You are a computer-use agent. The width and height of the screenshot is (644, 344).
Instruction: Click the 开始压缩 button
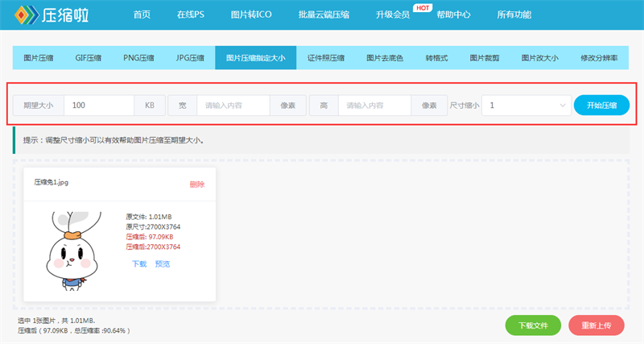tap(601, 106)
